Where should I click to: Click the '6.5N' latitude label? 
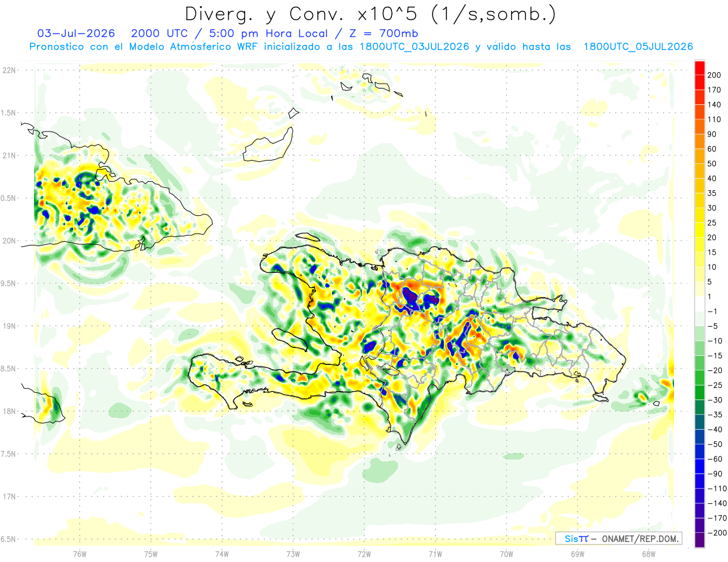click(x=8, y=539)
